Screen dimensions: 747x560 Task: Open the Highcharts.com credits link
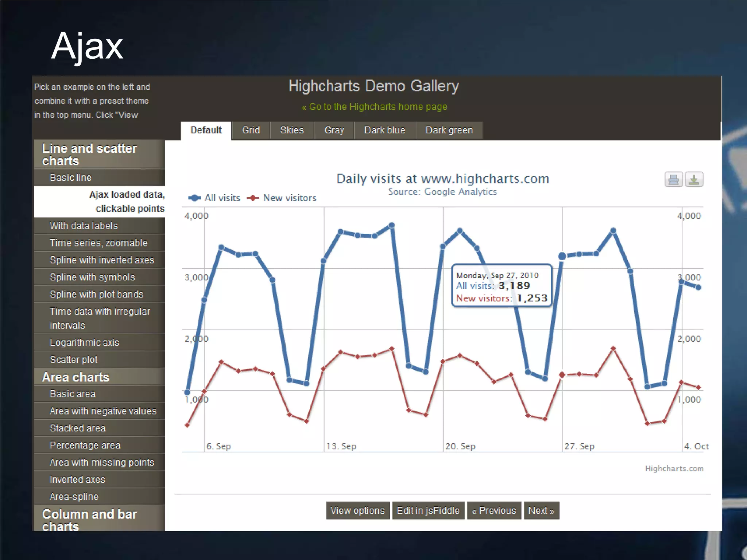(x=674, y=468)
